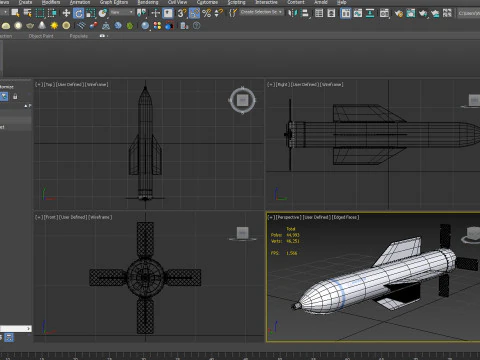
Task: Open the Layer Explorer
Action: (x=331, y=13)
